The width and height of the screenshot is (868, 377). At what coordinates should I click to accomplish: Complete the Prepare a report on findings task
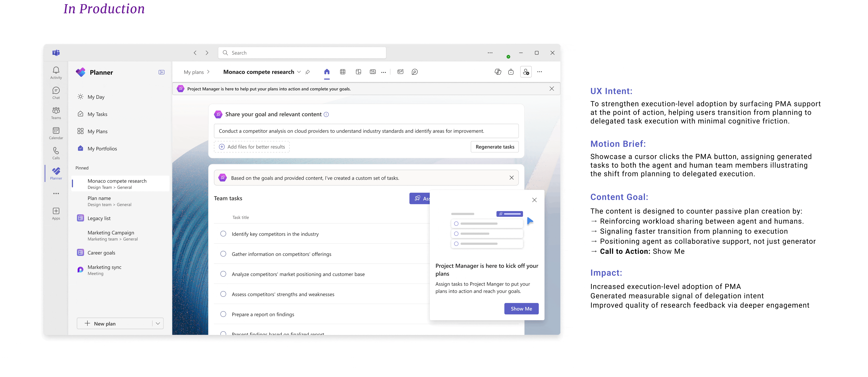click(x=223, y=314)
